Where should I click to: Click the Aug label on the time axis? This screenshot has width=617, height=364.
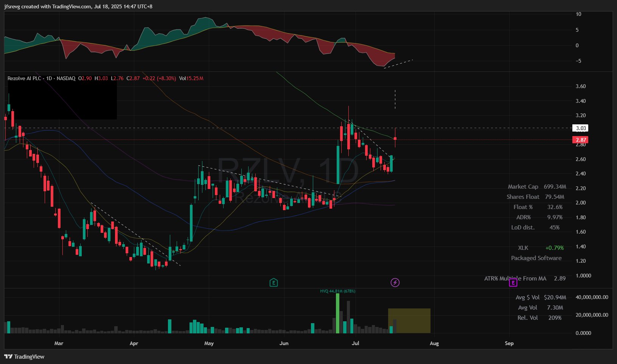tap(434, 343)
